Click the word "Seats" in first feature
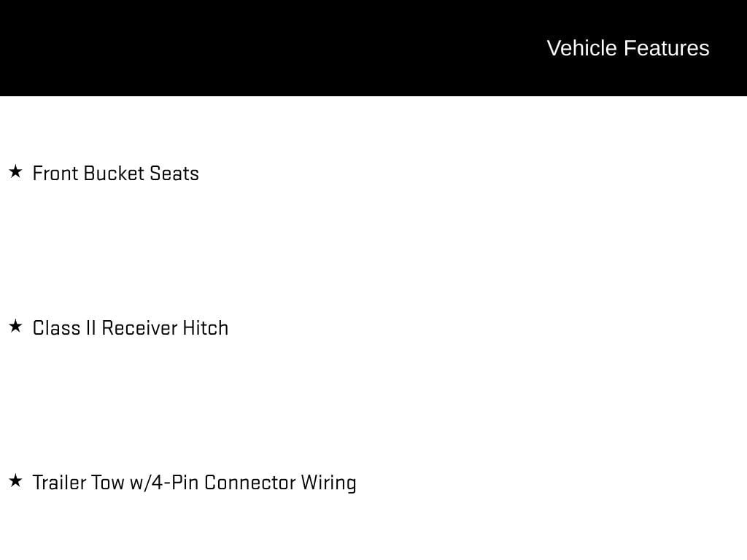This screenshot has height=560, width=747. (174, 174)
